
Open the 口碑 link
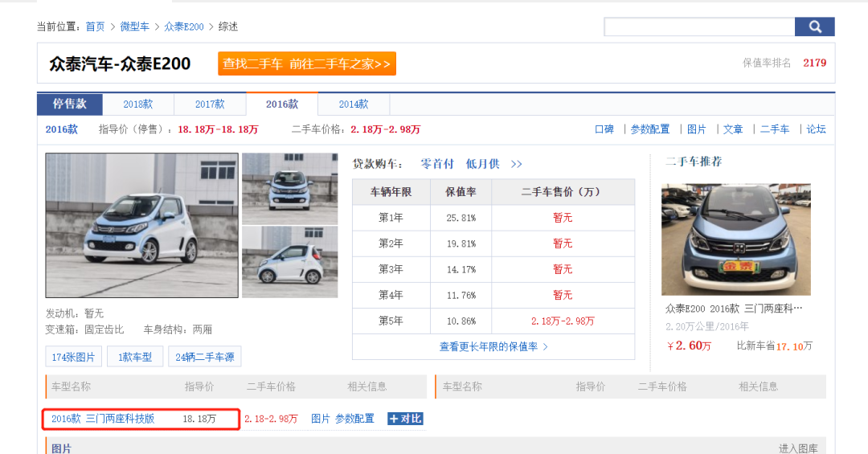pos(604,129)
